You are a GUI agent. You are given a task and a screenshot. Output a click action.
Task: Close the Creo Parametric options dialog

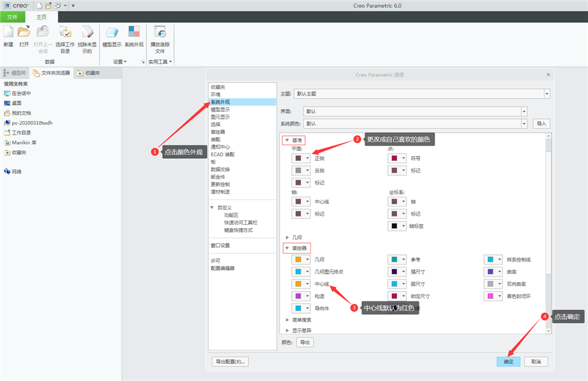tap(548, 75)
